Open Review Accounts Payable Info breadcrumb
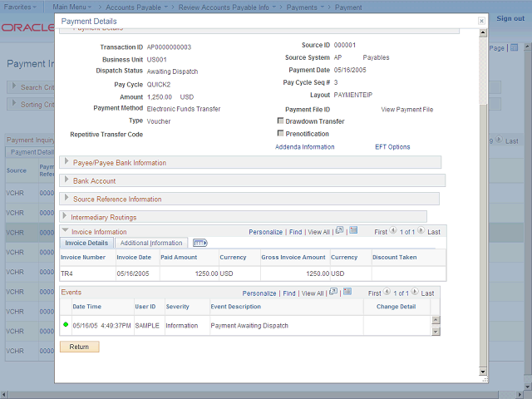The height and width of the screenshot is (399, 532). pos(227,7)
